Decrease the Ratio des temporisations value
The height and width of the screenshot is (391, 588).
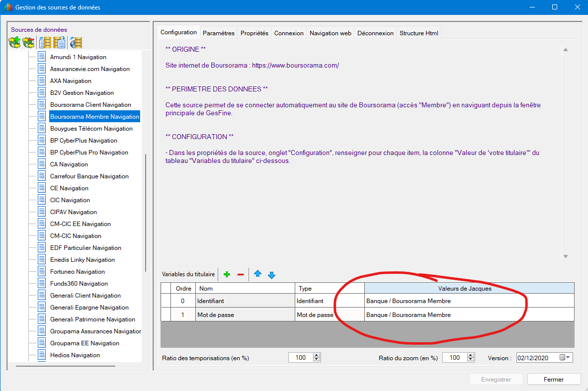coord(317,360)
